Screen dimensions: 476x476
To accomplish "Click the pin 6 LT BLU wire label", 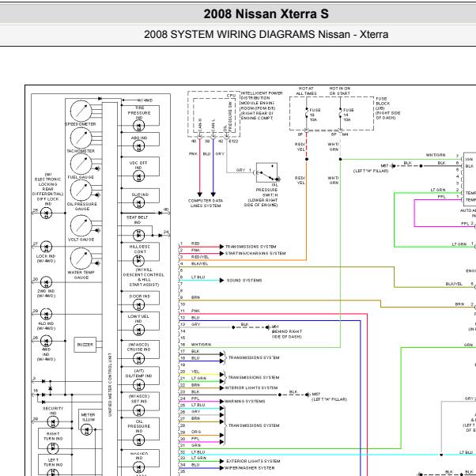I will coord(198,278).
